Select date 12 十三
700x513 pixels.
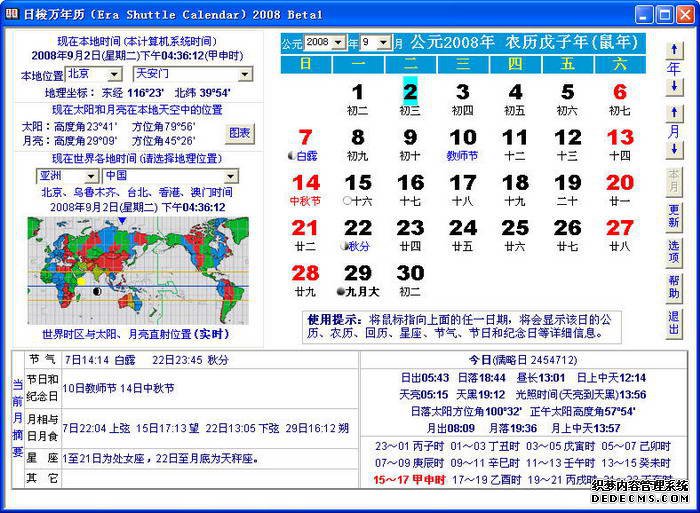coord(567,145)
